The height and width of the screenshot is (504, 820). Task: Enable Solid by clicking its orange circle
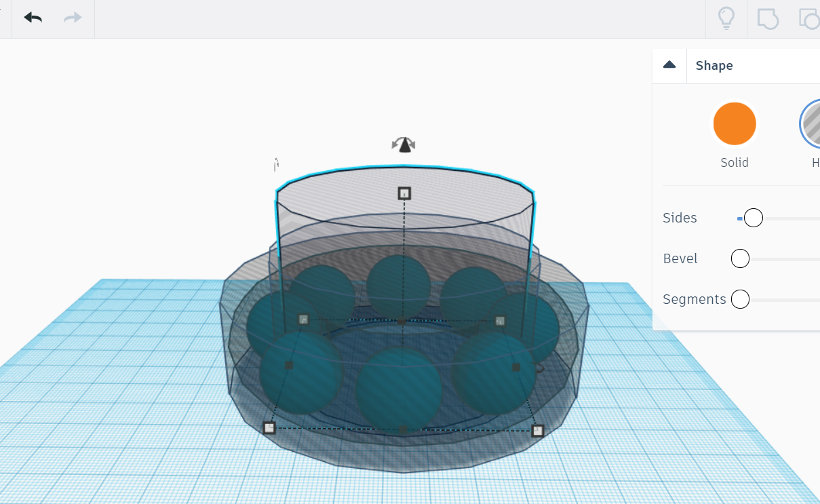tap(735, 123)
